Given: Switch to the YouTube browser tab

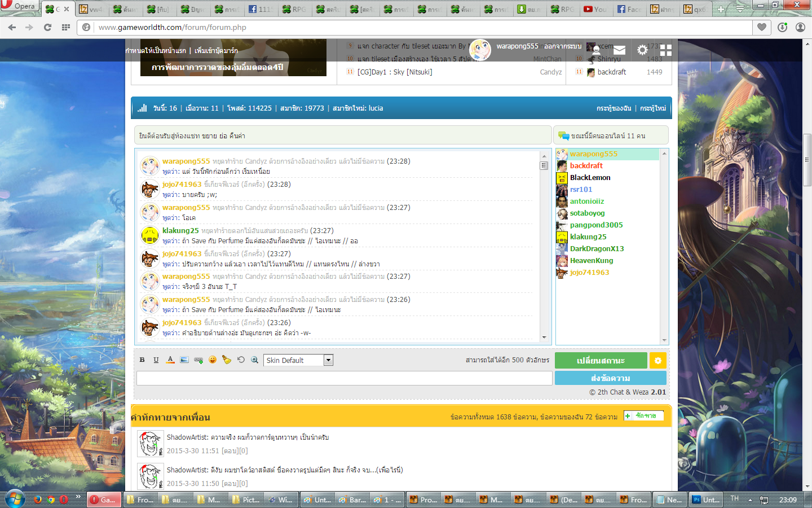Looking at the screenshot, I should 595,9.
